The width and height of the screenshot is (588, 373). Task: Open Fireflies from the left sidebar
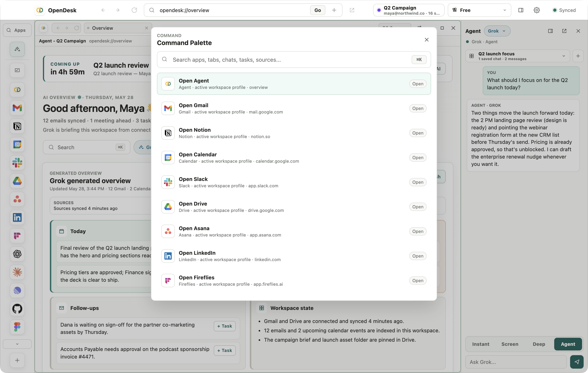click(17, 236)
